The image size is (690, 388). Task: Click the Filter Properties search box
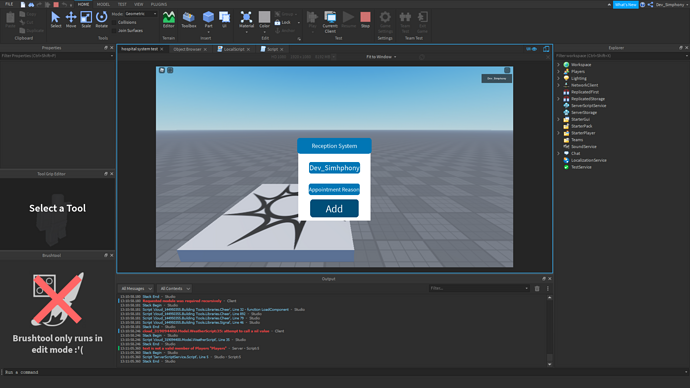(x=57, y=56)
